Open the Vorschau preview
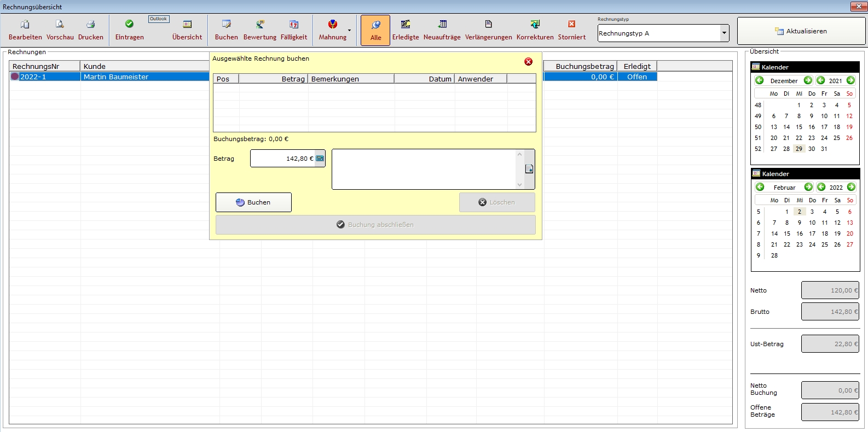This screenshot has width=868, height=432. point(60,30)
